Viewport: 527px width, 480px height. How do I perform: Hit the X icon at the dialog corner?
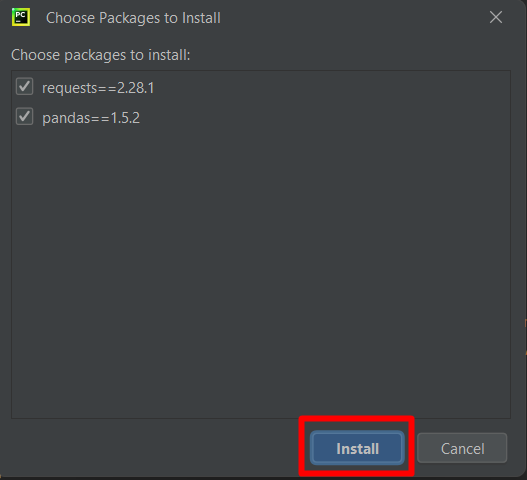[x=496, y=17]
